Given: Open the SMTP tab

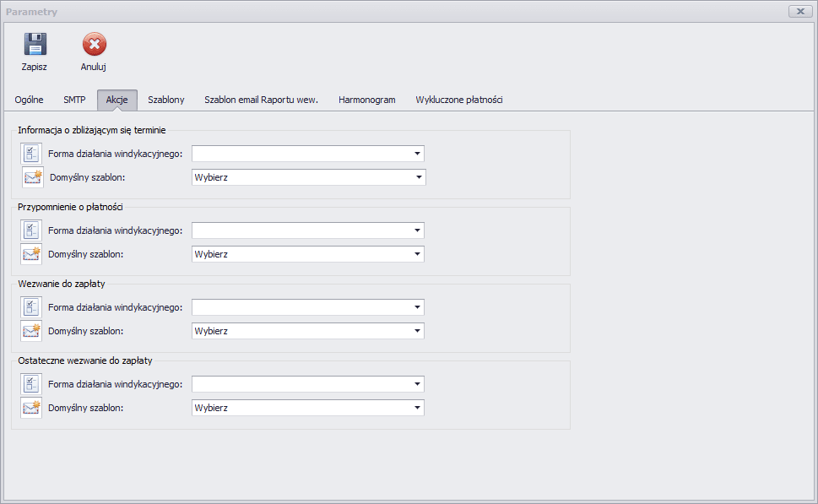Looking at the screenshot, I should (x=74, y=100).
